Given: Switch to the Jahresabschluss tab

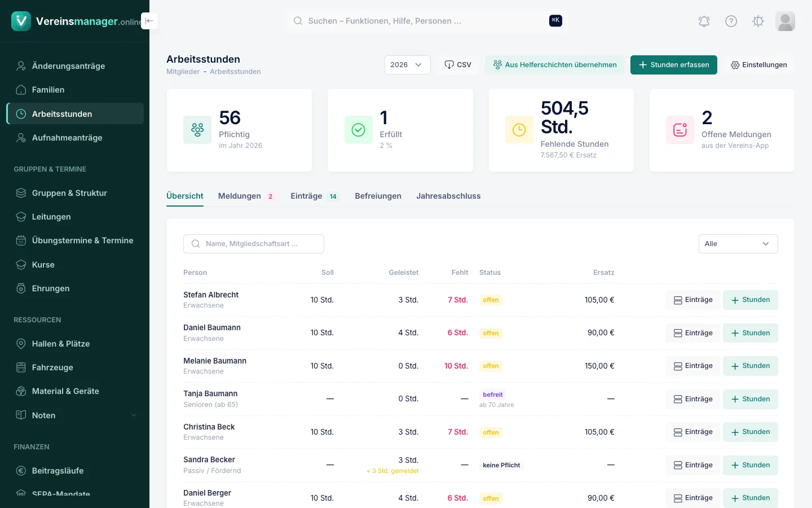Looking at the screenshot, I should click(x=448, y=196).
